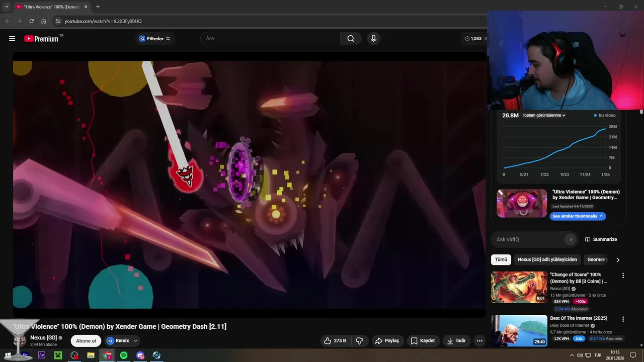Image resolution: width=644 pixels, height=362 pixels.
Task: Show hidden system tray icons chevron
Action: pyautogui.click(x=572, y=355)
